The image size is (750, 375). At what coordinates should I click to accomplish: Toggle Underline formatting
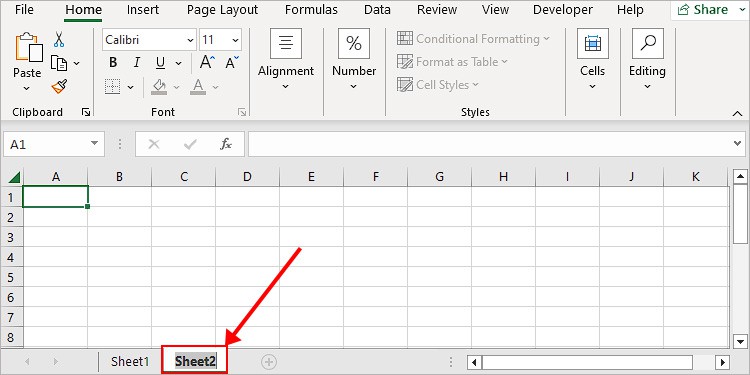click(x=160, y=63)
